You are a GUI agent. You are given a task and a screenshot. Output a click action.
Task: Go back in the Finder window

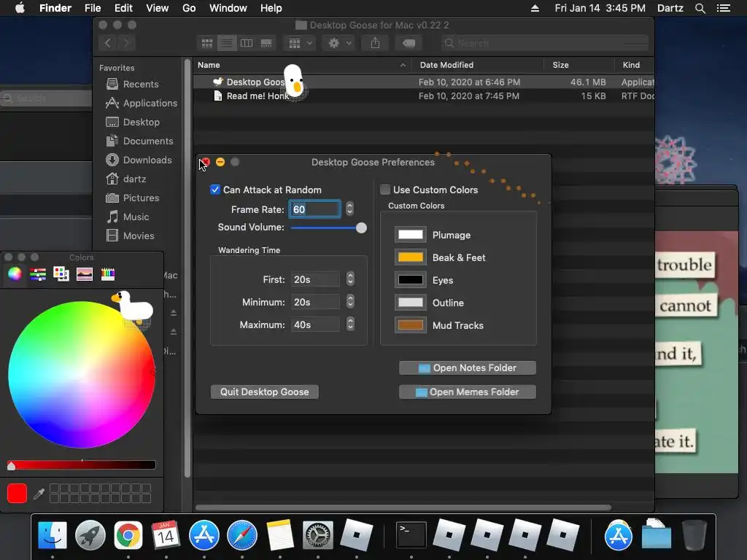(108, 43)
